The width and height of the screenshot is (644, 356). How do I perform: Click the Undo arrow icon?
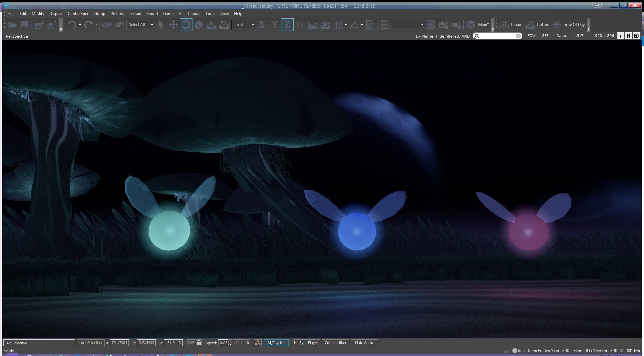pos(72,25)
